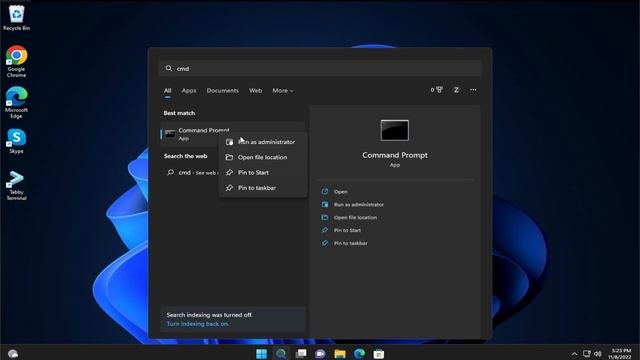Open Microsoft Store from taskbar
640x360 pixels.
pos(379,353)
